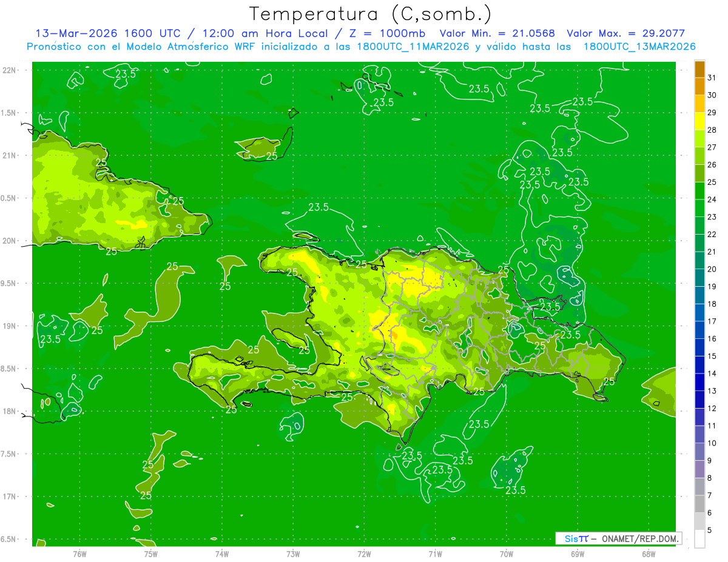Image resolution: width=728 pixels, height=562 pixels.
Task: Click the orange swatch between 30 and 31
Action: click(700, 86)
